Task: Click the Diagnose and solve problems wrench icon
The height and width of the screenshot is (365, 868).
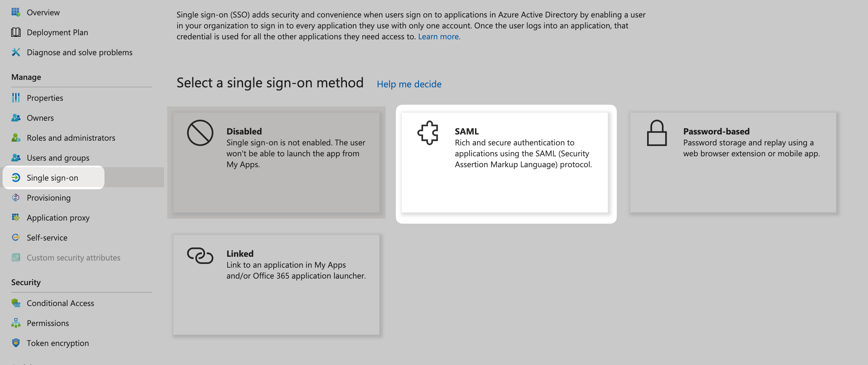Action: [x=16, y=52]
